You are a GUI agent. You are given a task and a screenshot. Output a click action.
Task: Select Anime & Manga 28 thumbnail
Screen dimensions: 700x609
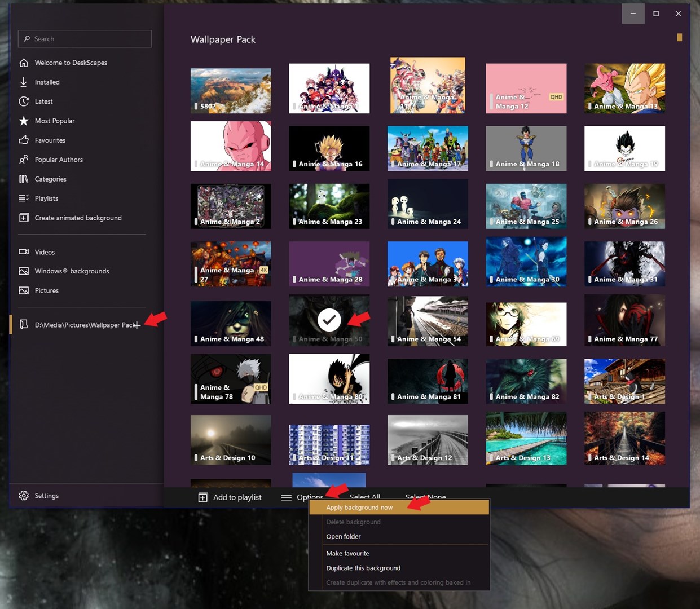[329, 264]
